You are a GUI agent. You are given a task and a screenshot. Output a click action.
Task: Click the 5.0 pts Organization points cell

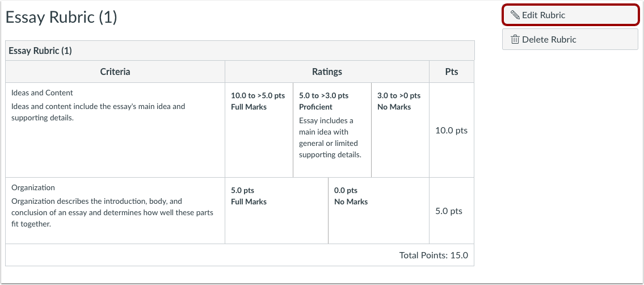click(x=449, y=211)
